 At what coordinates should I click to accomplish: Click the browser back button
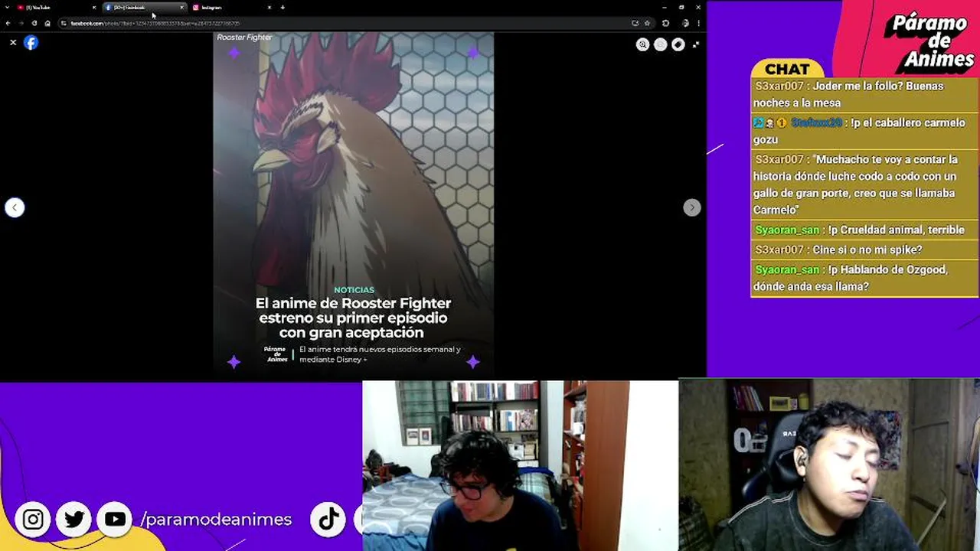pyautogui.click(x=8, y=23)
